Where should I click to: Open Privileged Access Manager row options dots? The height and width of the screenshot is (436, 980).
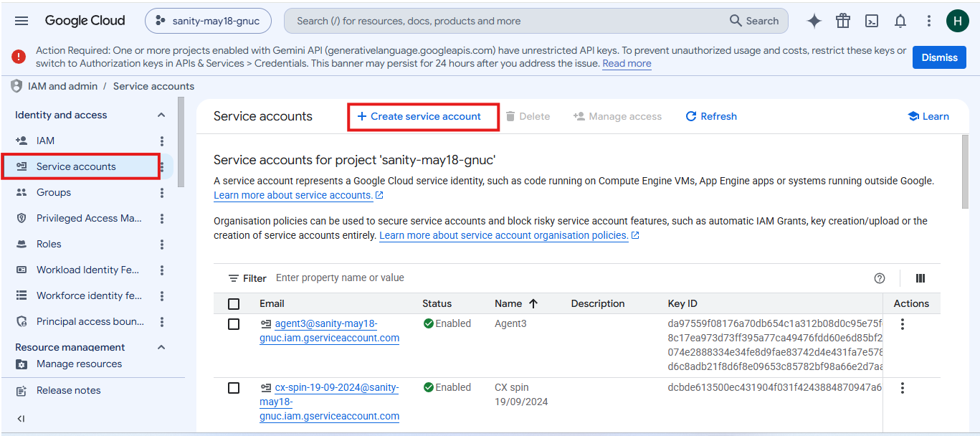coord(162,219)
